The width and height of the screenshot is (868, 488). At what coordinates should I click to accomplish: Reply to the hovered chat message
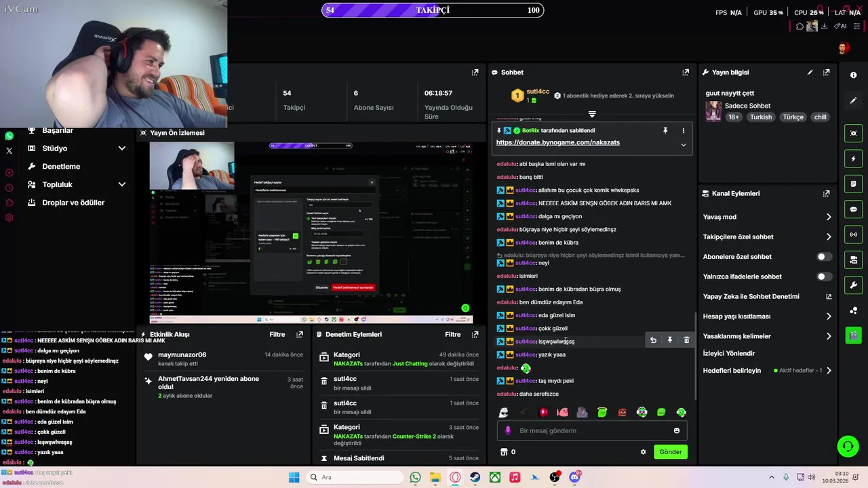point(653,340)
